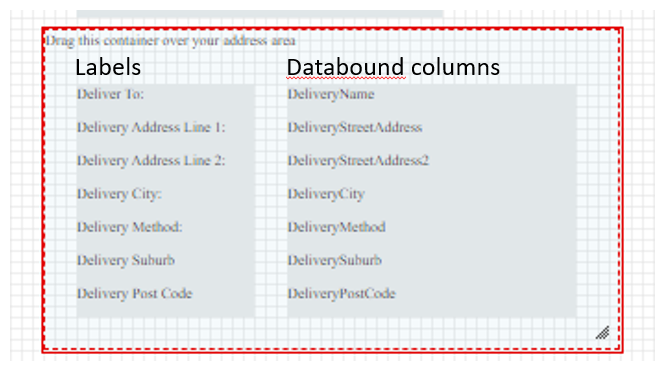
Task: Click the DeliveryStreetAddress2 databound field
Action: [x=358, y=160]
